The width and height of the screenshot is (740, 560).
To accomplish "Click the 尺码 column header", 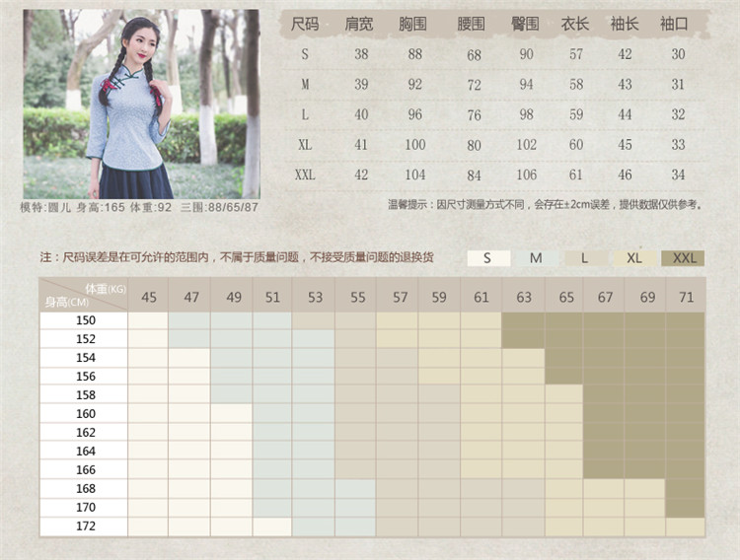I will click(x=305, y=24).
